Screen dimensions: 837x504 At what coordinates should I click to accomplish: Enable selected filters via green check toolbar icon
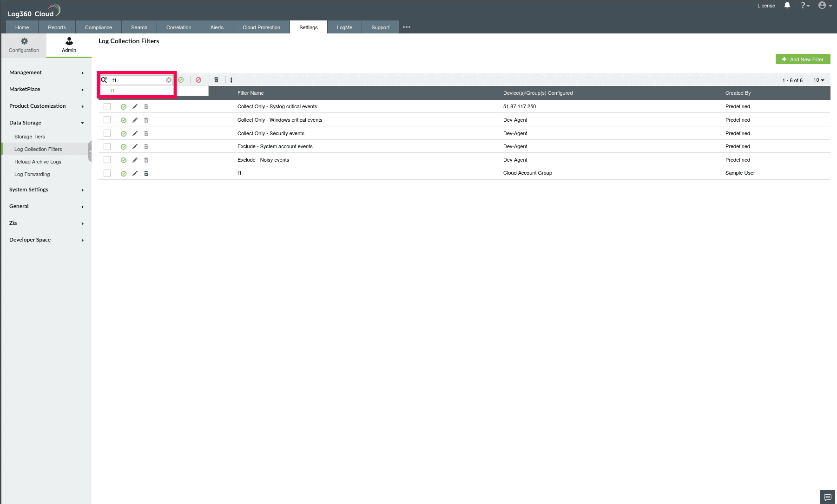pos(181,80)
